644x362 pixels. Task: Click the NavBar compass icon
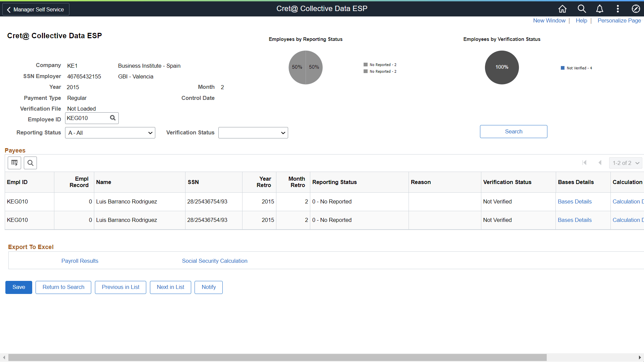pos(636,9)
